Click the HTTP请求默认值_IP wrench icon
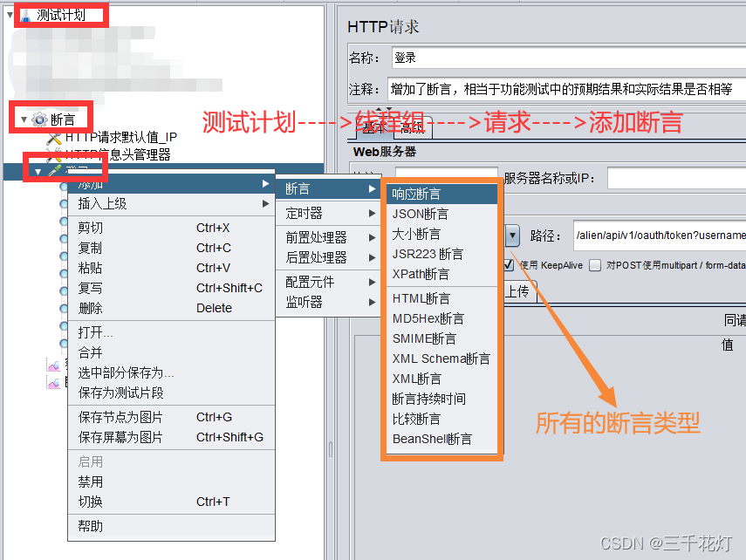This screenshot has height=560, width=746. [x=52, y=137]
